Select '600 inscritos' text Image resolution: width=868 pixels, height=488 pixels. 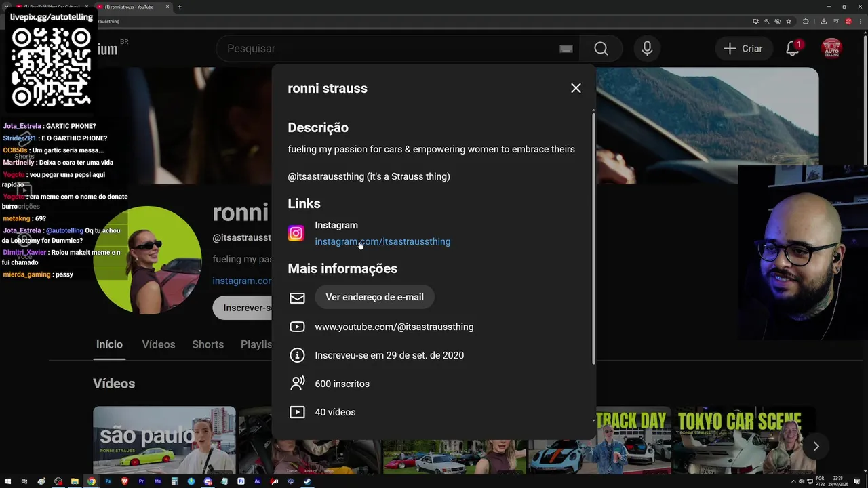[342, 384]
